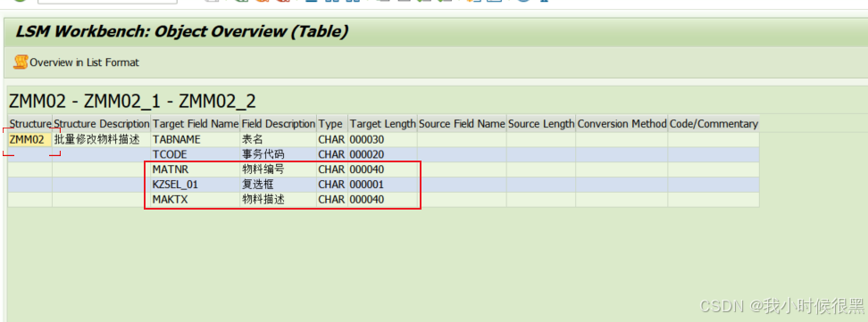
Task: Click the 000020 target length cell
Action: tap(382, 154)
